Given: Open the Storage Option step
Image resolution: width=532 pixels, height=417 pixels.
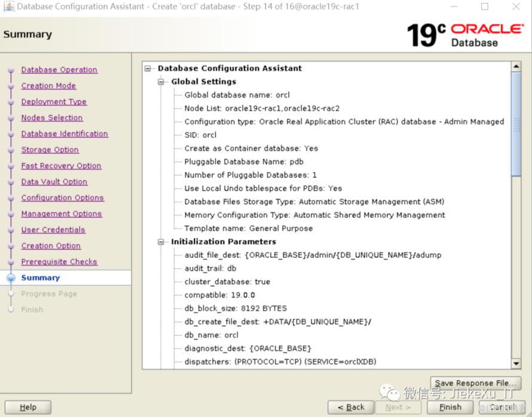Looking at the screenshot, I should click(50, 150).
